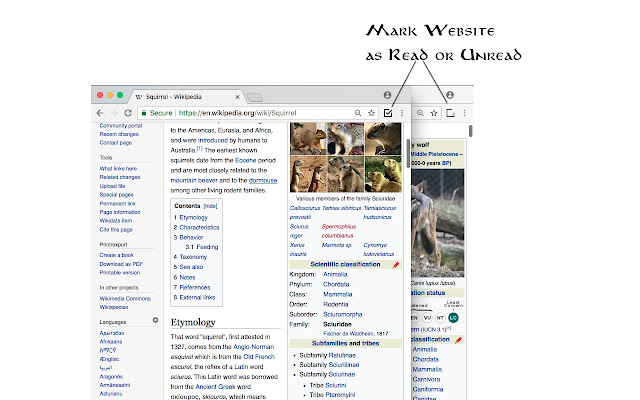Click the squirrel photo collage in infobox
640x400 pixels.
346,158
